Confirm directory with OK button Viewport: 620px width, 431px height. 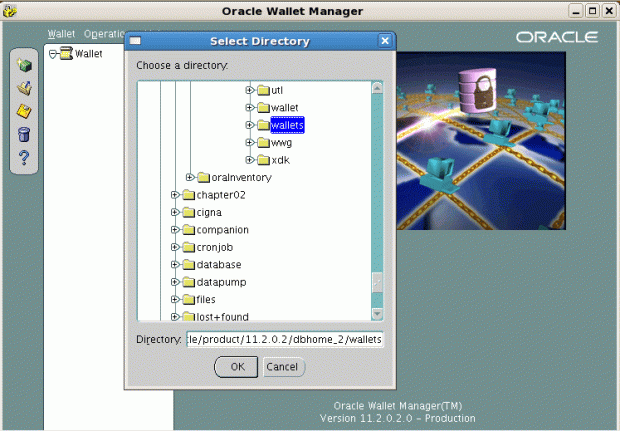pyautogui.click(x=236, y=367)
